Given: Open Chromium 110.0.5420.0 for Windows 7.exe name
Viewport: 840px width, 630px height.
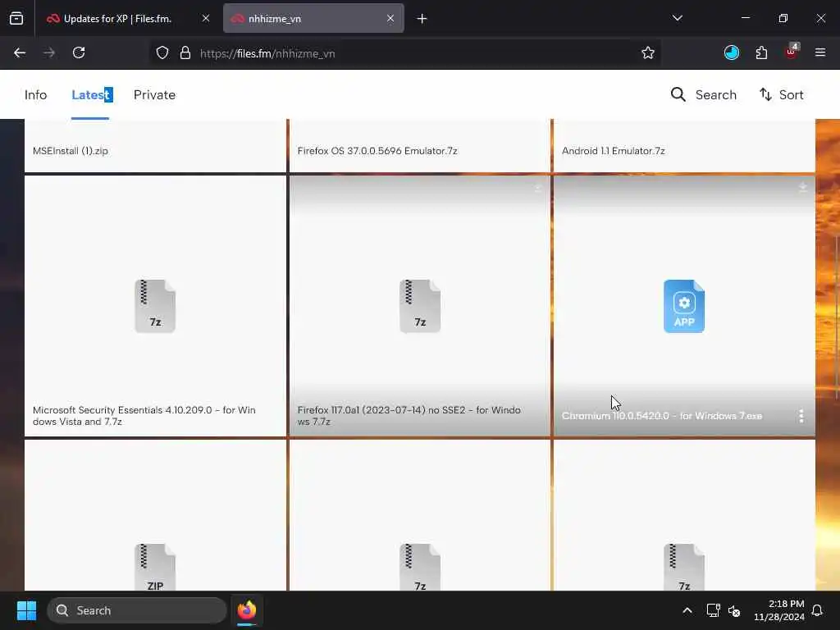Looking at the screenshot, I should click(x=662, y=416).
